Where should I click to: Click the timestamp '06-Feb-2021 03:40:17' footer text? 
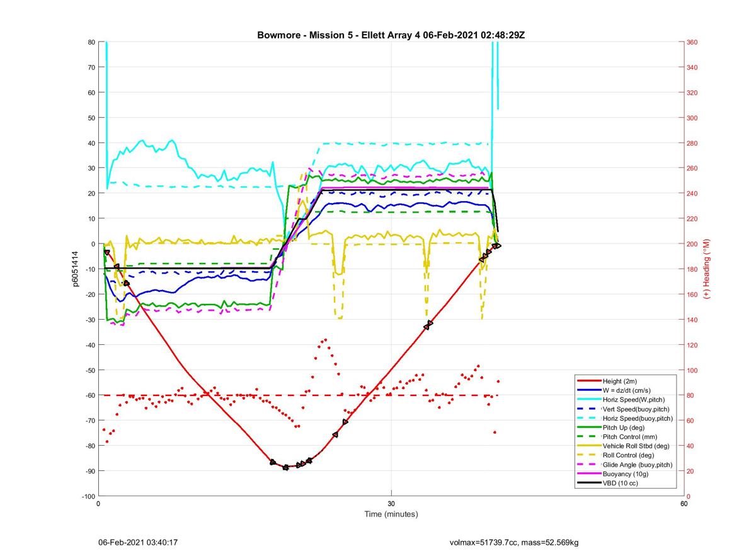pos(138,542)
